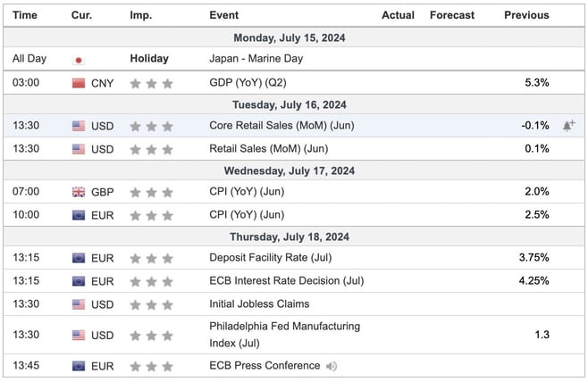
Task: Click the speaker icon next to ECB Press Conference
Action: point(332,366)
